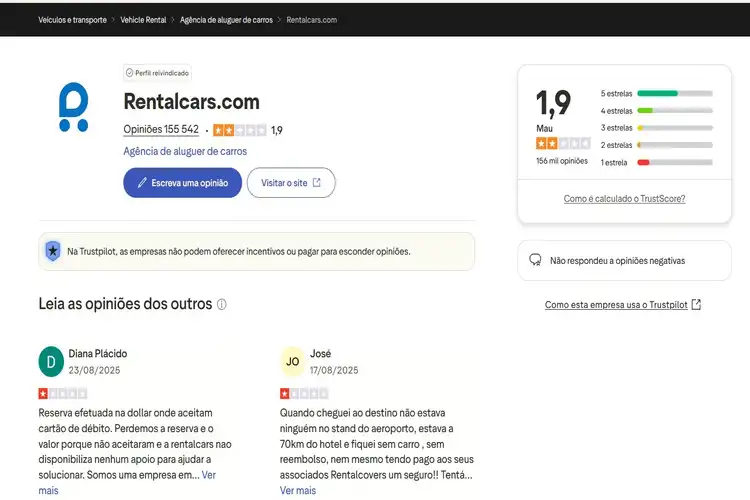The image size is (750, 500).
Task: Click Visitar o site button
Action: (291, 183)
